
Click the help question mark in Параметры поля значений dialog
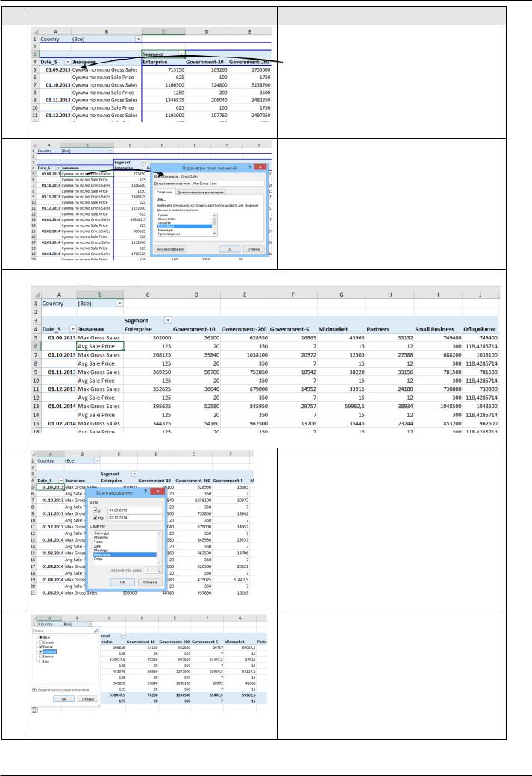pyautogui.click(x=249, y=167)
